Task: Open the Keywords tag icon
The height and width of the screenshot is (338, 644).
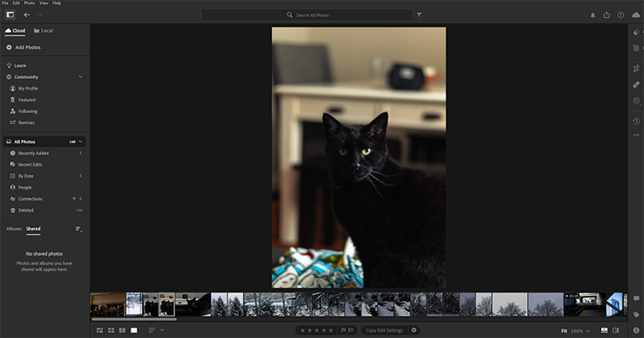Action: tap(636, 315)
